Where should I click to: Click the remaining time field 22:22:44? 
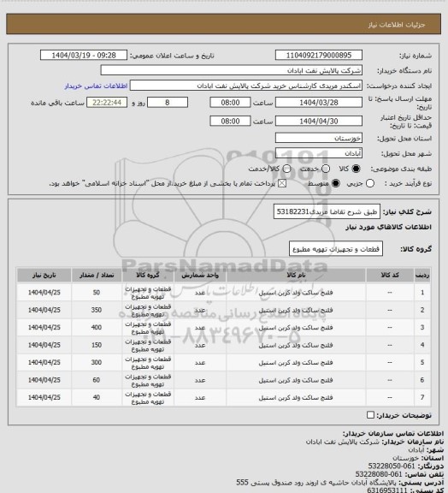pyautogui.click(x=107, y=103)
